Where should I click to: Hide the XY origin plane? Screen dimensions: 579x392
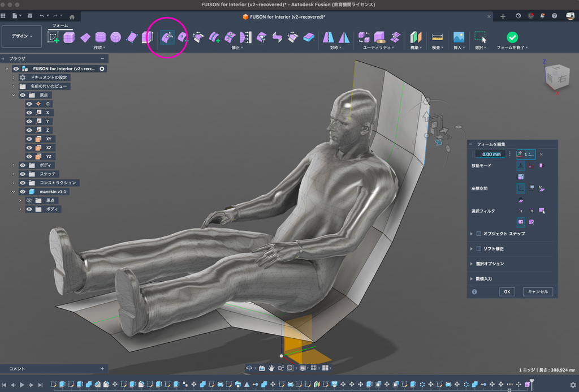[x=29, y=139]
